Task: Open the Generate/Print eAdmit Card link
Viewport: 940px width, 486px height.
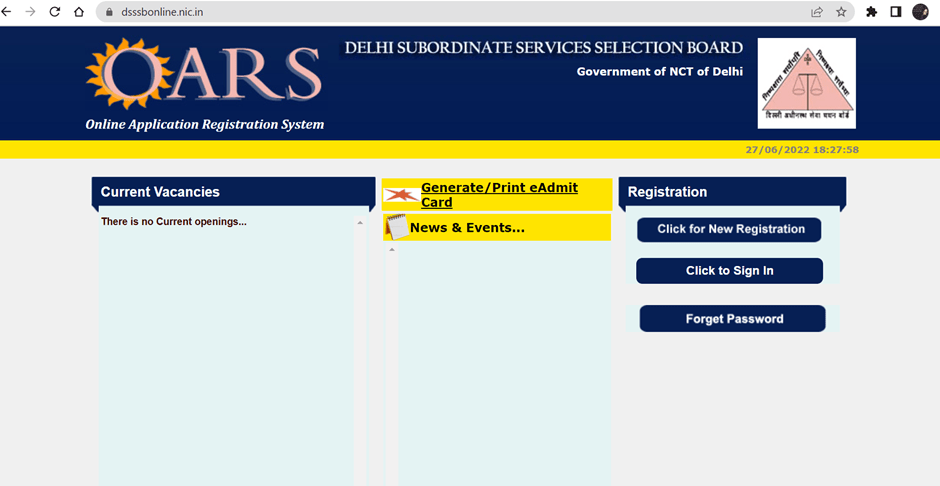Action: tap(499, 195)
